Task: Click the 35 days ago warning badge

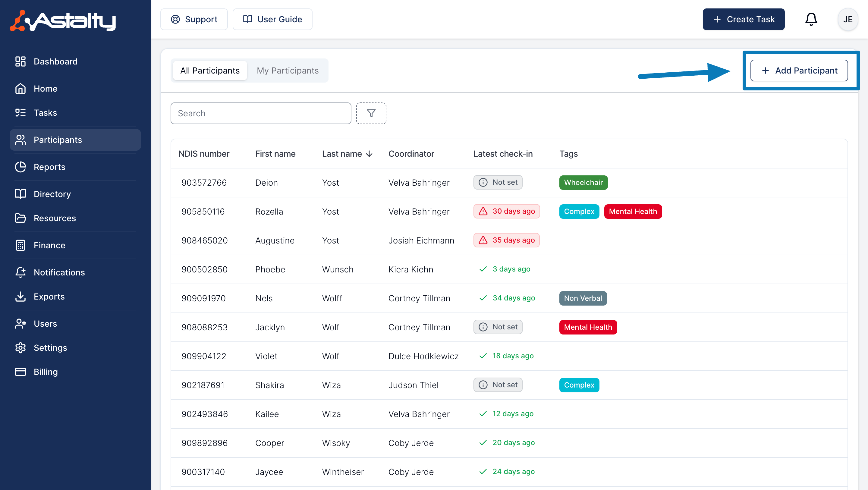Action: coord(506,240)
